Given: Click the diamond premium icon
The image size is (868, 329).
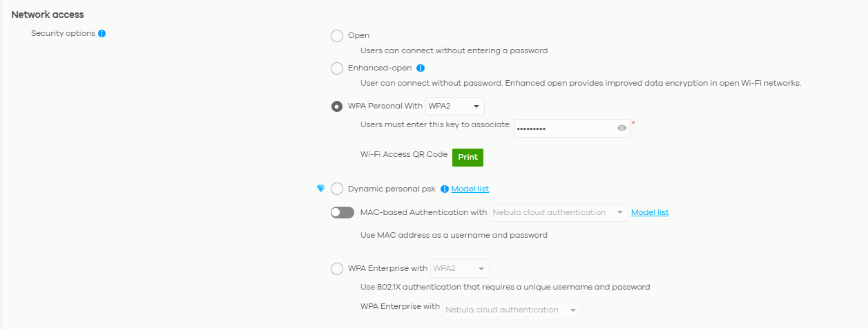Looking at the screenshot, I should [x=320, y=189].
